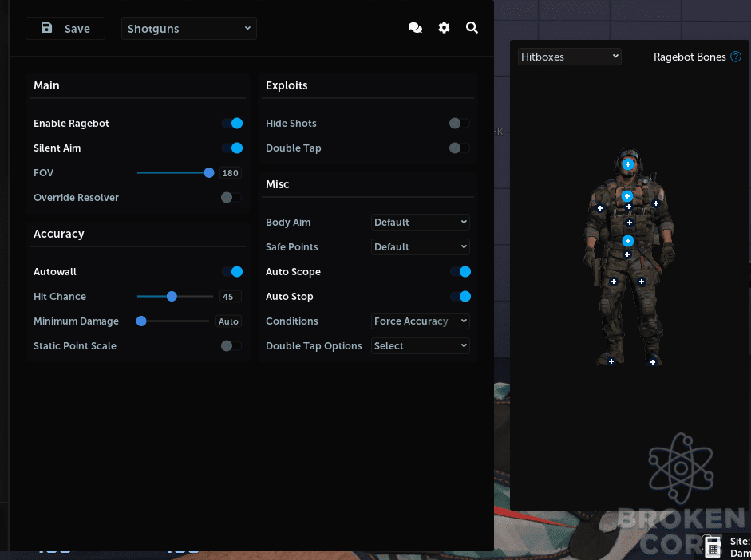Image resolution: width=751 pixels, height=560 pixels.
Task: Turn off the Silent Aim toggle
Action: click(x=231, y=148)
